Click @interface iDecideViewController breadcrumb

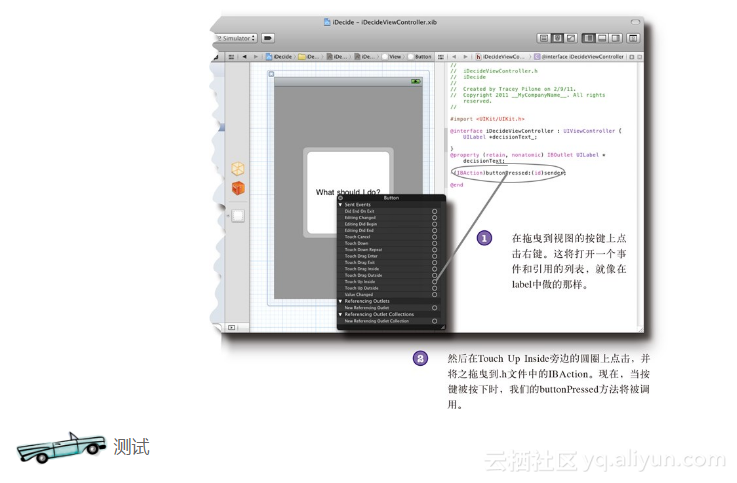point(579,56)
